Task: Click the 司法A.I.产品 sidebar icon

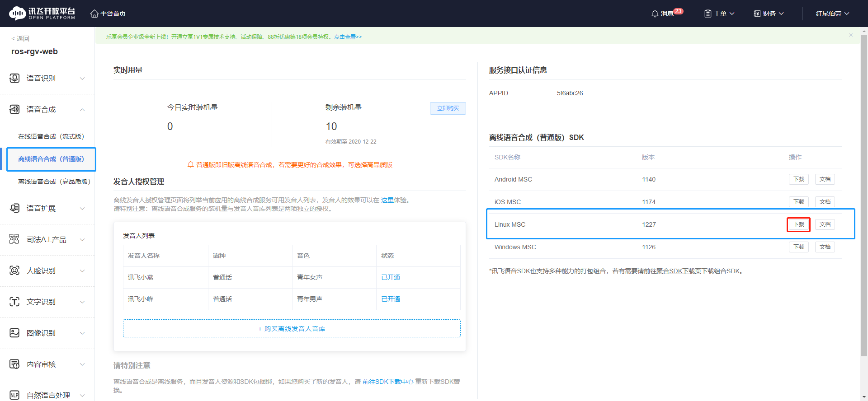Action: click(14, 239)
